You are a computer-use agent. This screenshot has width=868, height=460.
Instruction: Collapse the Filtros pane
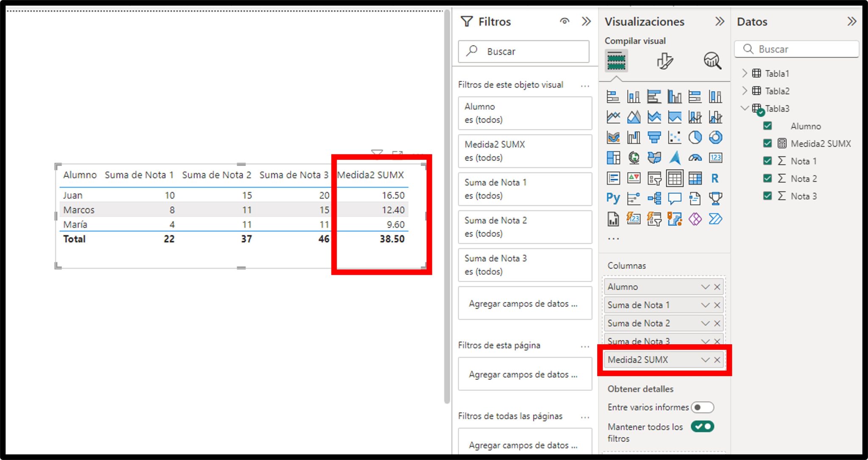tap(587, 21)
